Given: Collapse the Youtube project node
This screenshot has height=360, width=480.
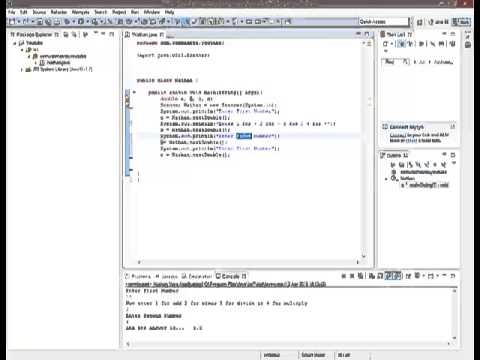Looking at the screenshot, I should tap(15, 43).
